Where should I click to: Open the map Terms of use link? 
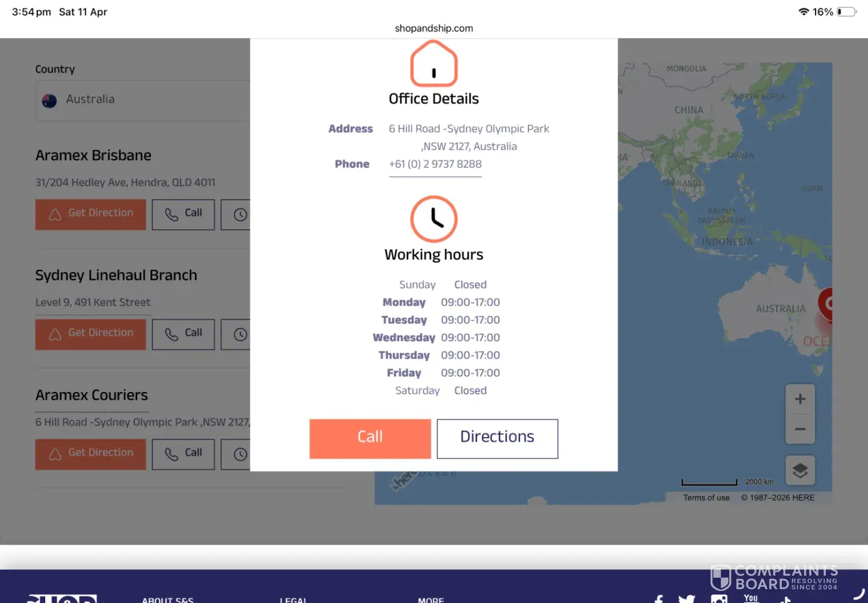pos(706,498)
